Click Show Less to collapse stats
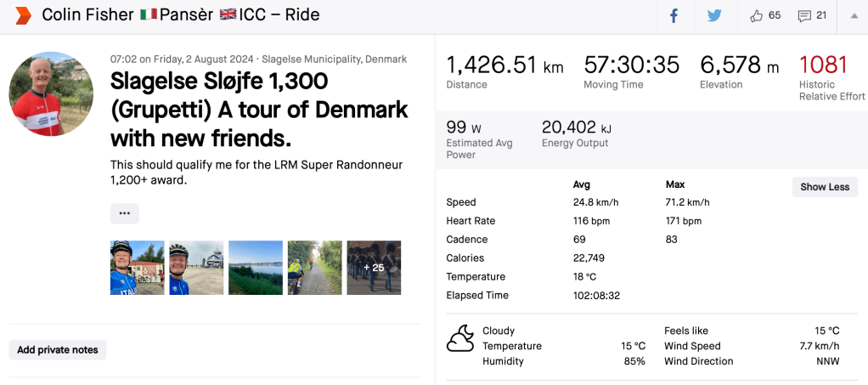 coord(825,187)
